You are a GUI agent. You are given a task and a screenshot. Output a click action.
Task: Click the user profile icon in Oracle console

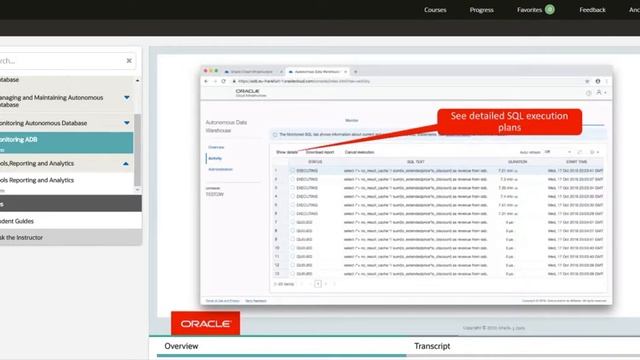click(599, 93)
